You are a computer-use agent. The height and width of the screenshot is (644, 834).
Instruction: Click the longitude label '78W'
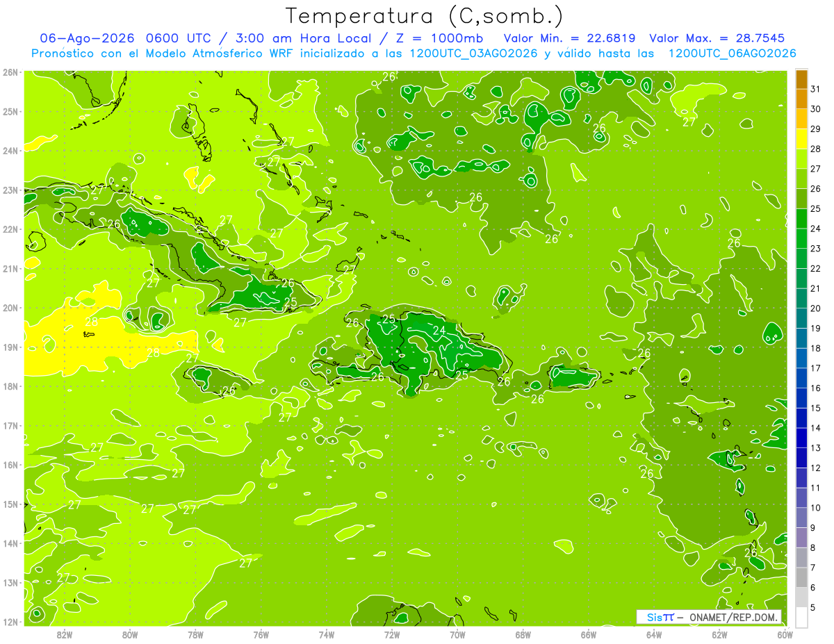[195, 634]
